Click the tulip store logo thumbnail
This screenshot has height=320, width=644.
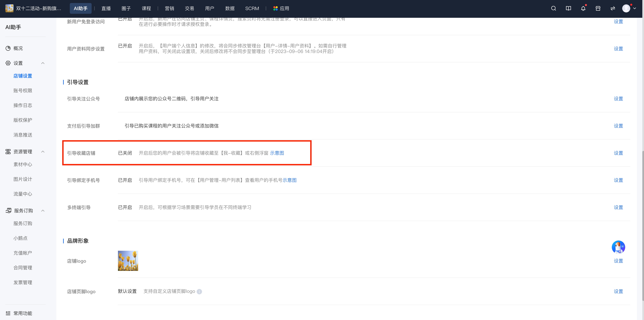click(128, 261)
